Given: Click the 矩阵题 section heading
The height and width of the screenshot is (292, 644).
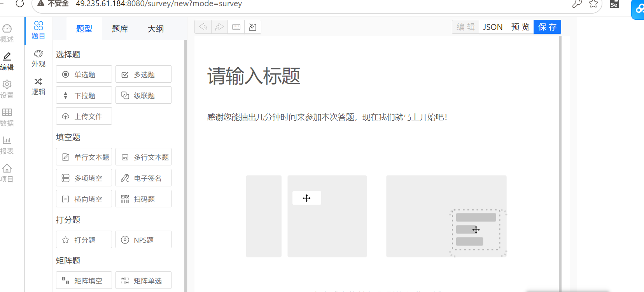Looking at the screenshot, I should (x=68, y=261).
